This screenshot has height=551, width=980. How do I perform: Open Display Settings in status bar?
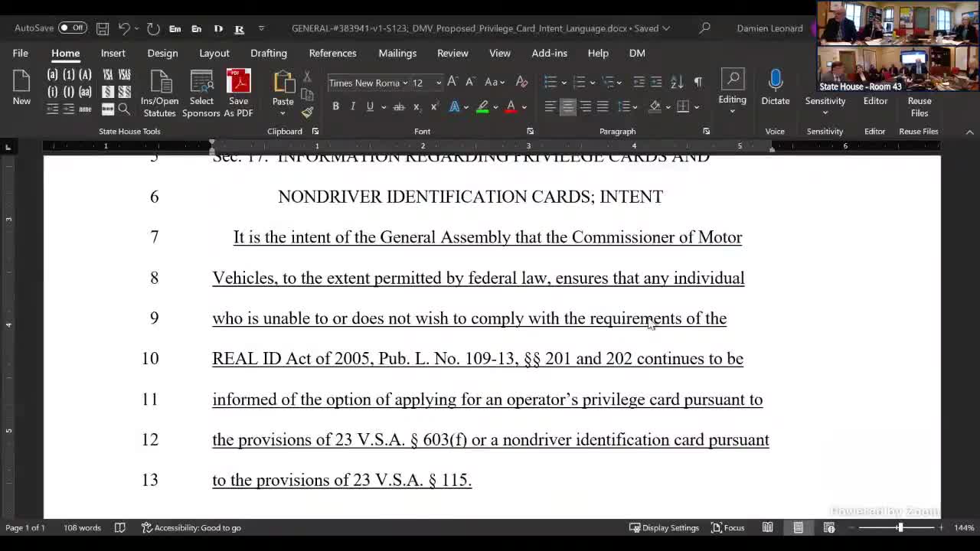pyautogui.click(x=664, y=527)
